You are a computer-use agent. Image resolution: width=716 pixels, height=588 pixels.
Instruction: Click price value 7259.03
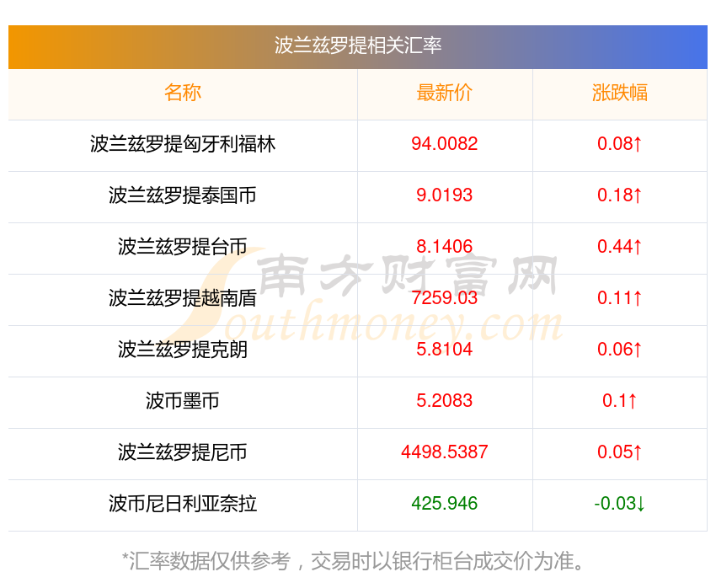tap(444, 298)
